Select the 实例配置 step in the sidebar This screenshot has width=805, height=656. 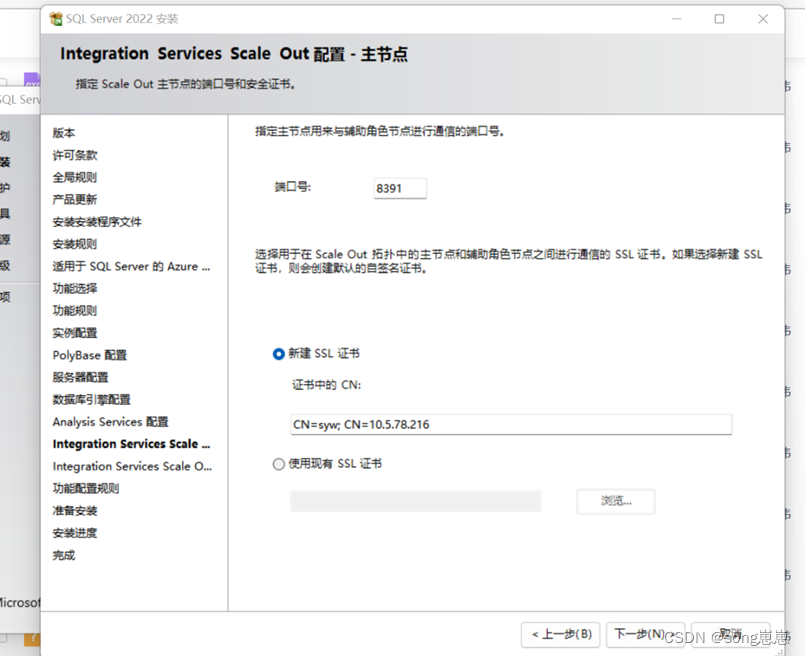(75, 333)
